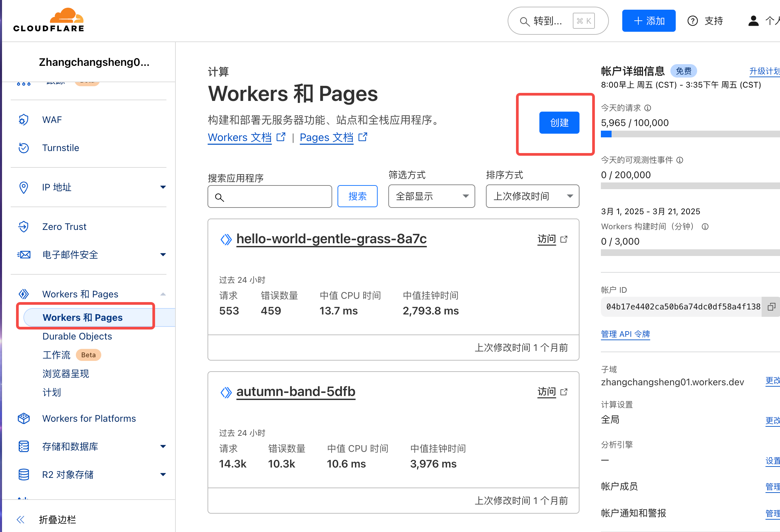The height and width of the screenshot is (532, 780).
Task: Click the info icon beside 今天的请求
Action: [648, 108]
